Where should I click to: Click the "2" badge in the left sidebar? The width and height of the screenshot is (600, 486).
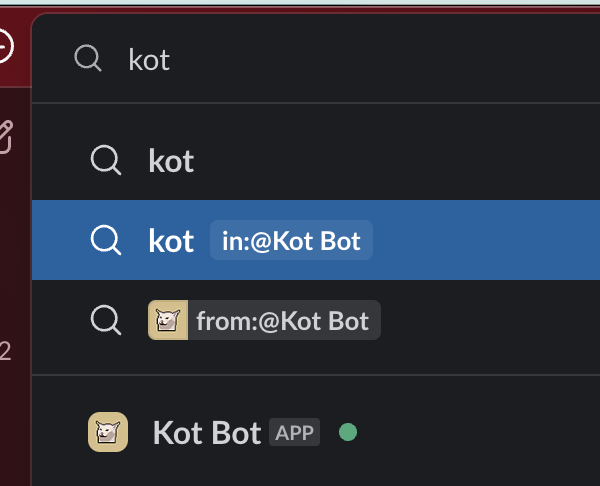[x=5, y=350]
